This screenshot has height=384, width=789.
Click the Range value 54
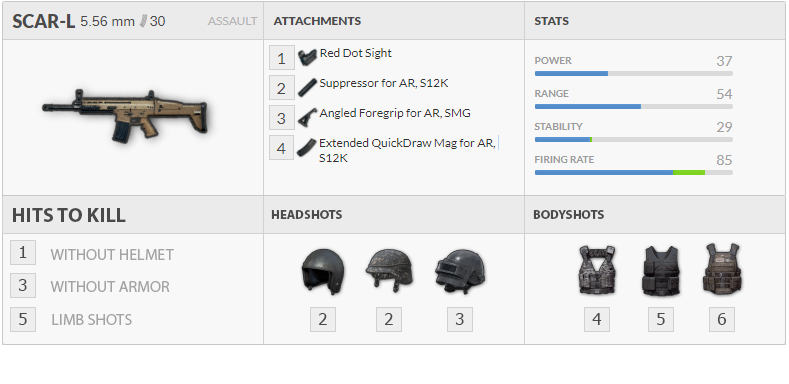[724, 94]
